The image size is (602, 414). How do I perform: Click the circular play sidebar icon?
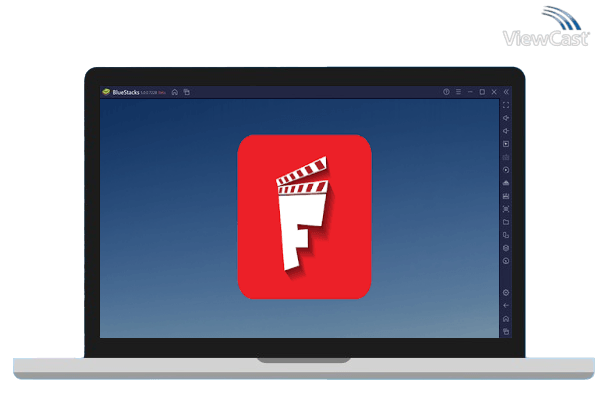coord(506,170)
